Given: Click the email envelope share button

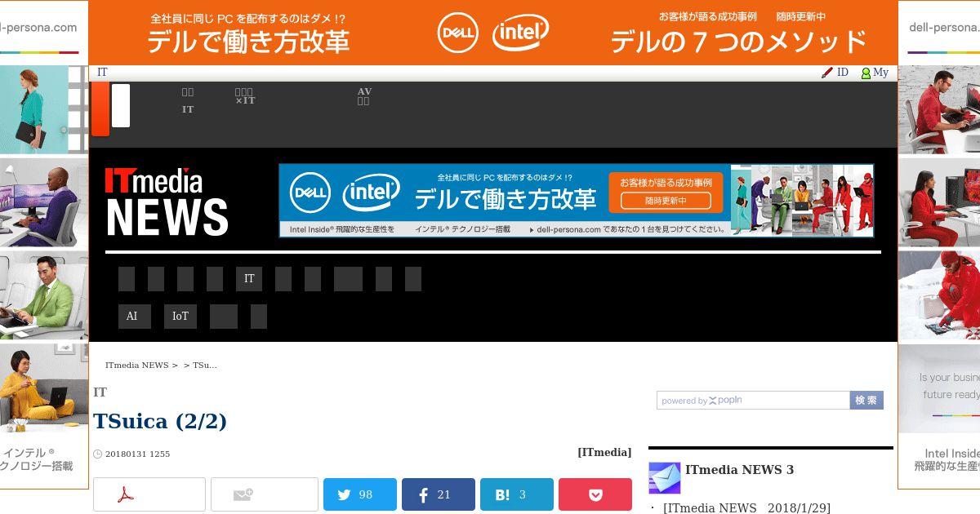Looking at the screenshot, I should pos(265,494).
